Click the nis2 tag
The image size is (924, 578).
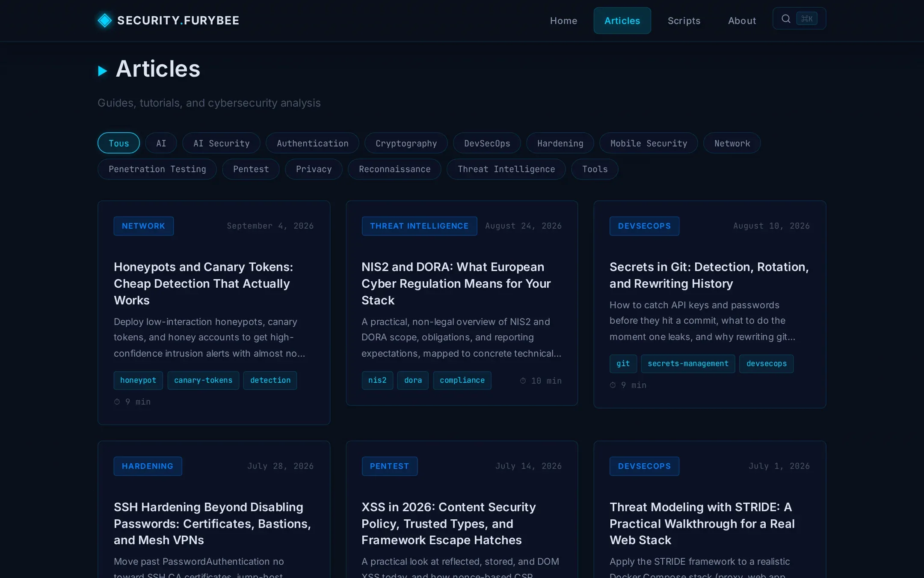pyautogui.click(x=377, y=380)
